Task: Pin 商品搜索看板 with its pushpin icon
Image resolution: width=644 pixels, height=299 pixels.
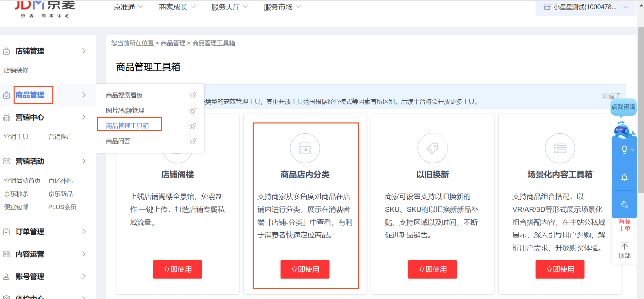Action: (193, 95)
